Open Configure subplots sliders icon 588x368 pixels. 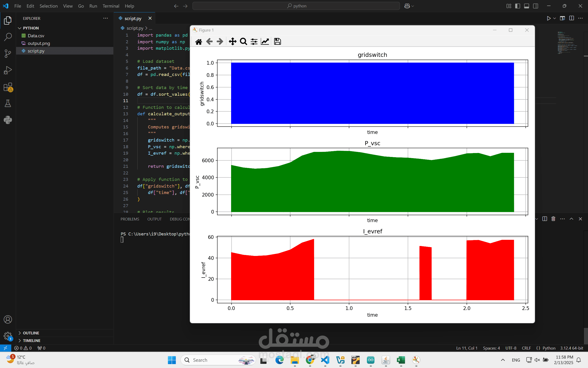[x=254, y=42]
